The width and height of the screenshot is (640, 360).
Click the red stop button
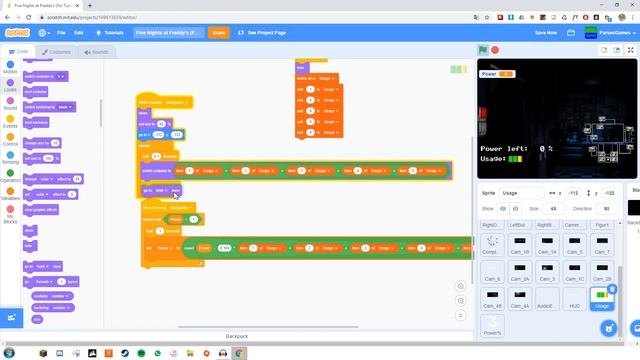(495, 50)
